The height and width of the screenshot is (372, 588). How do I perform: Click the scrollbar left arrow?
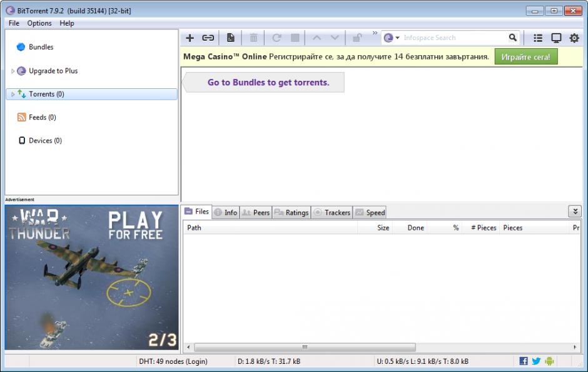point(188,347)
